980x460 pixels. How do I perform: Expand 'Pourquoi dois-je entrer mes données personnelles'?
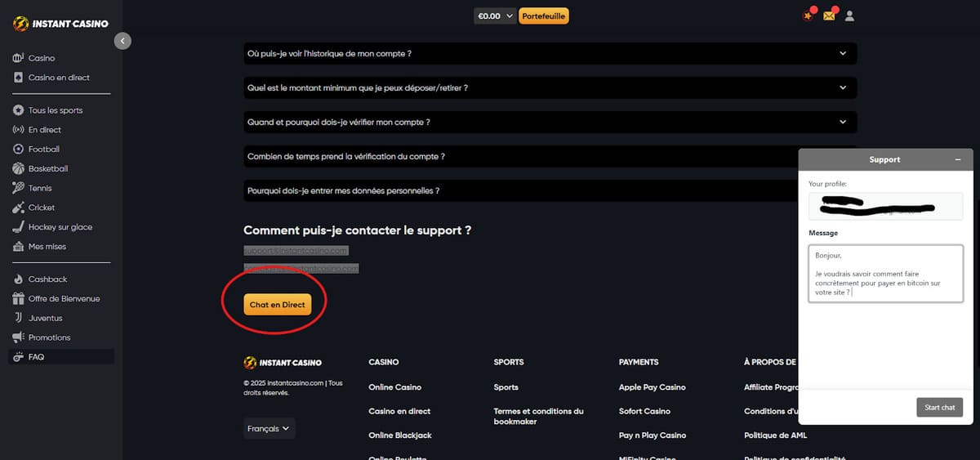click(550, 190)
